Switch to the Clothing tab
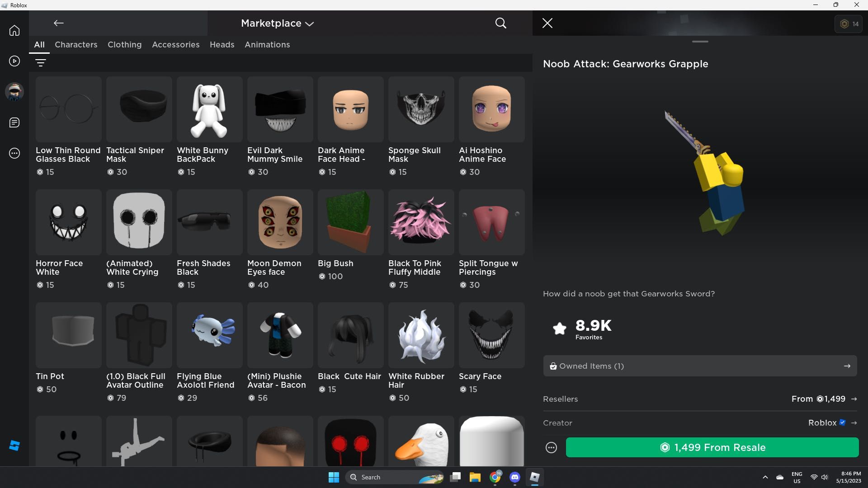Screen dimensions: 868x488 (124, 45)
